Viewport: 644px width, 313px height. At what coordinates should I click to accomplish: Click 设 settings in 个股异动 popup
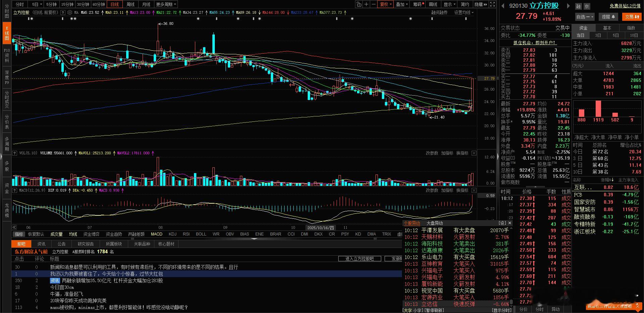[x=502, y=223]
